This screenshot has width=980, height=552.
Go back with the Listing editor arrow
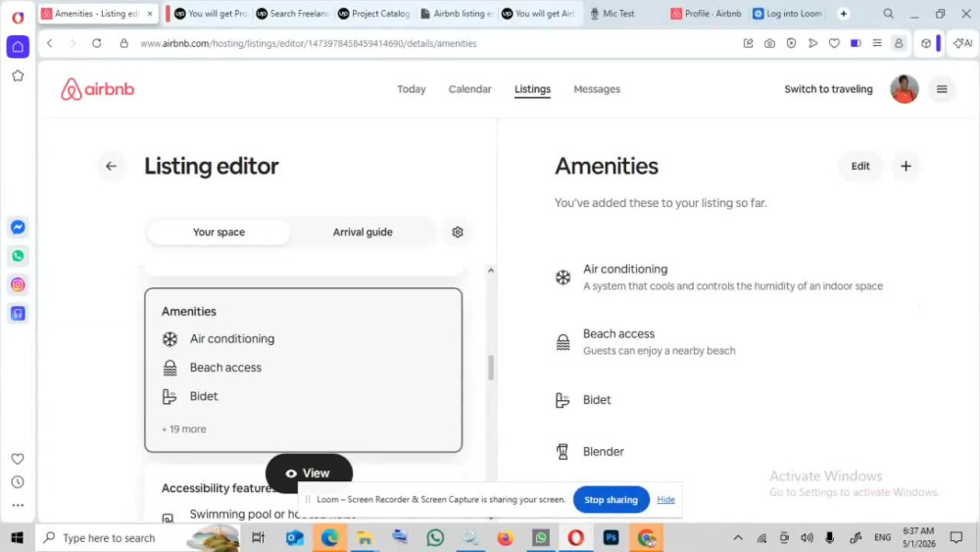[x=112, y=167]
